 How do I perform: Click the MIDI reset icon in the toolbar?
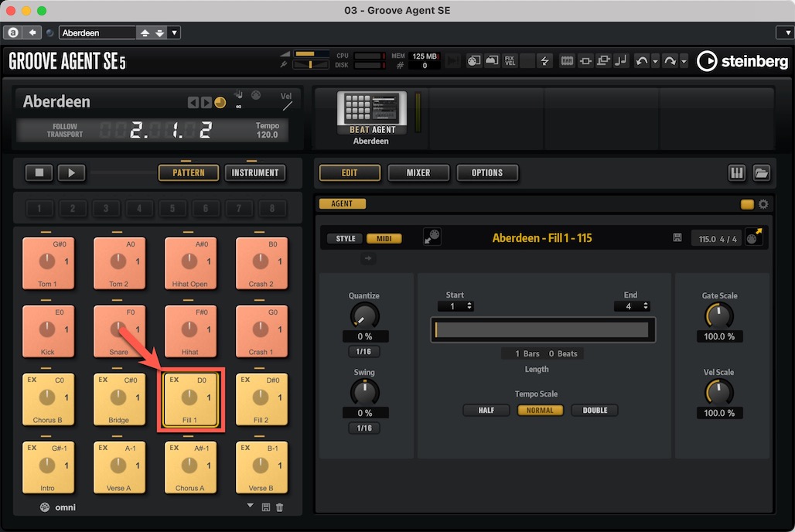coord(473,61)
